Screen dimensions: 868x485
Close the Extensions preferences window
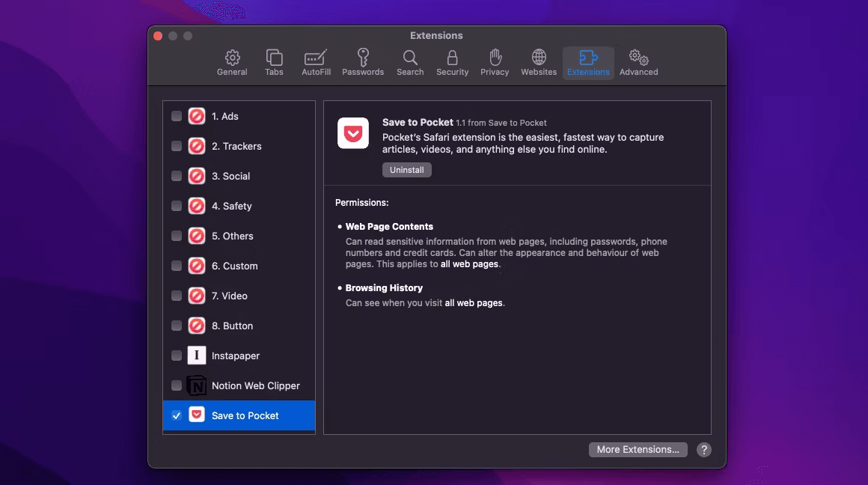pos(158,36)
